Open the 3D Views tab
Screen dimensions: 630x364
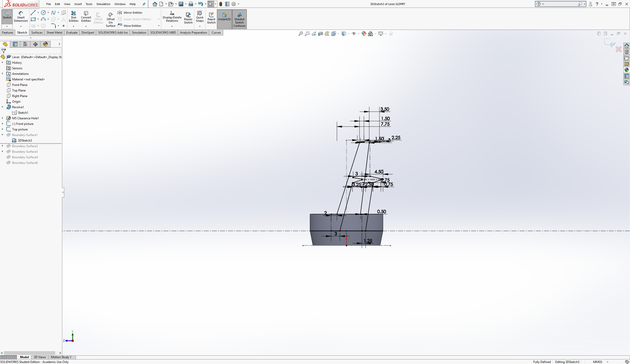(x=40, y=357)
